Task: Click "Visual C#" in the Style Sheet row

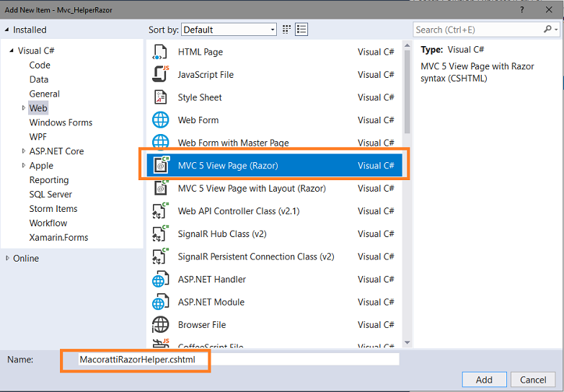Action: click(376, 97)
